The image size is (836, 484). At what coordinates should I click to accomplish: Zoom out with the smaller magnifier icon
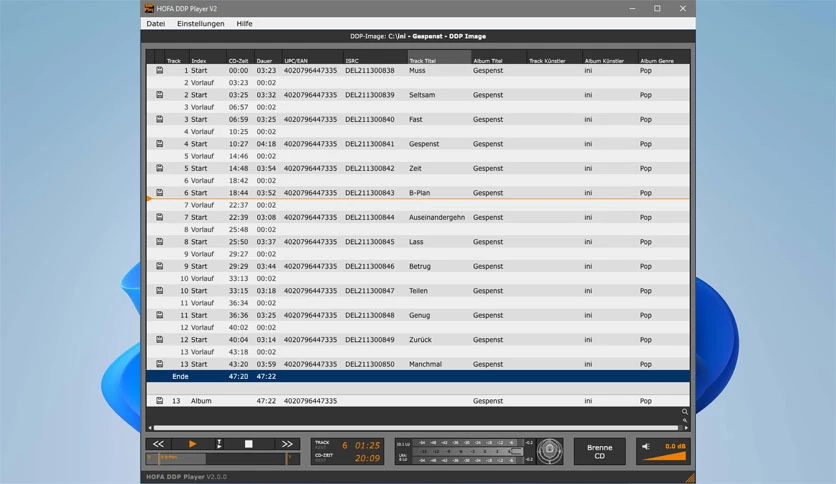[x=685, y=420]
